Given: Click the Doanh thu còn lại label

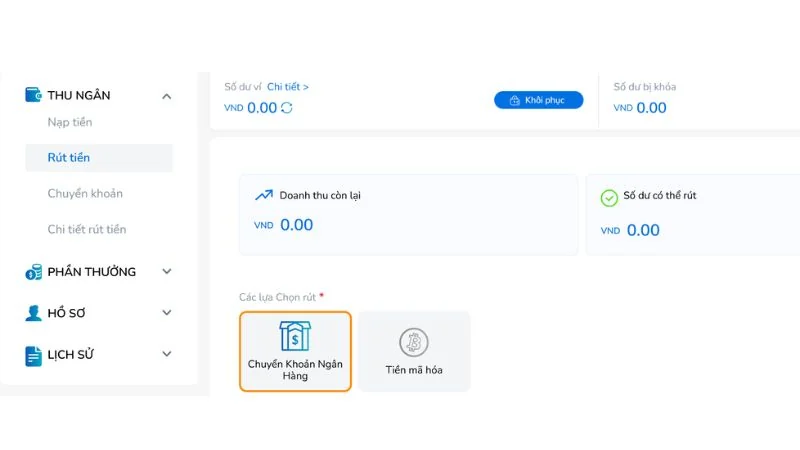Looking at the screenshot, I should tap(320, 195).
